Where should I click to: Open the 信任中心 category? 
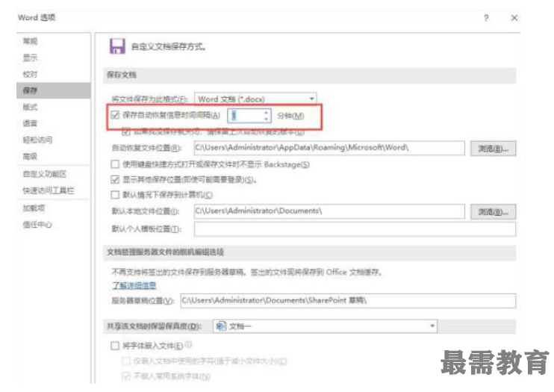coord(37,225)
